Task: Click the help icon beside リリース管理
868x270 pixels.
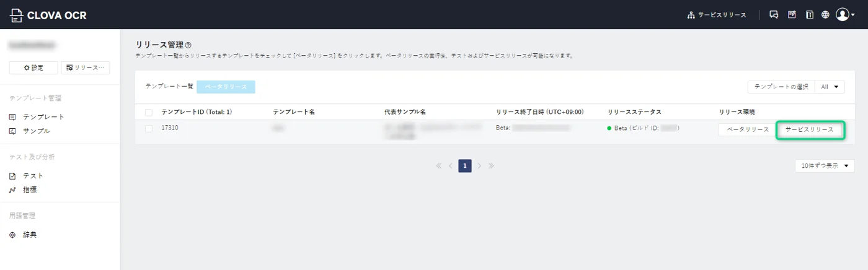Action: (x=188, y=45)
